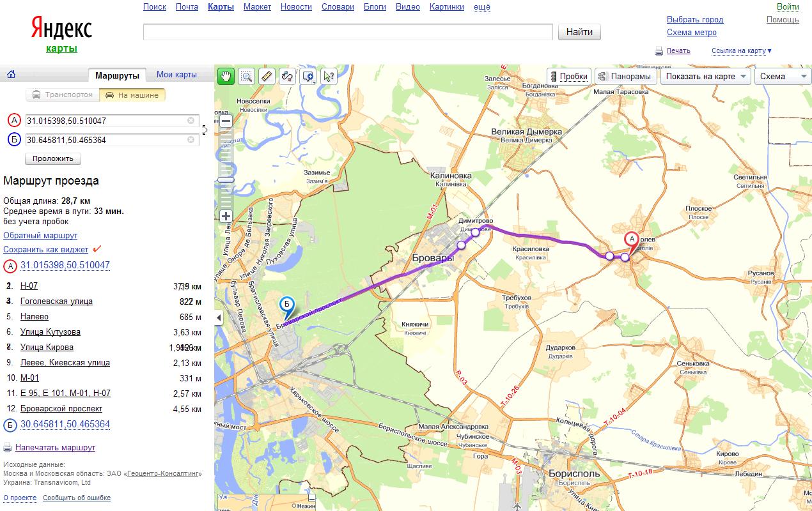Open Почта in top navigation
812x511 pixels.
tap(187, 7)
